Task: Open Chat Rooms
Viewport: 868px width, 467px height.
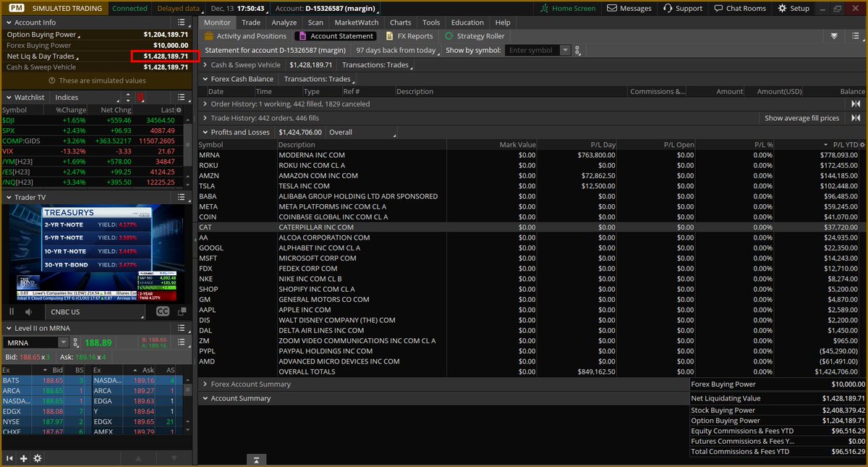Action: tap(739, 8)
